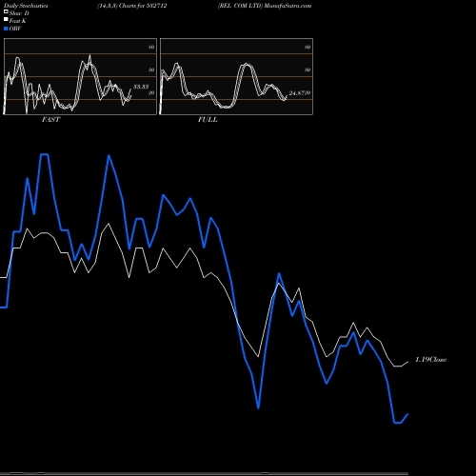Click the 50 level label in FAST chart
This screenshot has width=476, height=476.
click(151, 69)
